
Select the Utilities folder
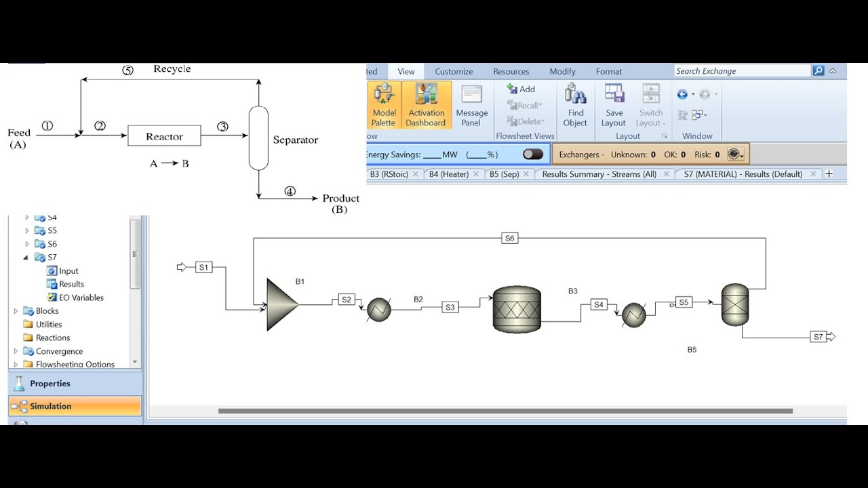click(43, 324)
